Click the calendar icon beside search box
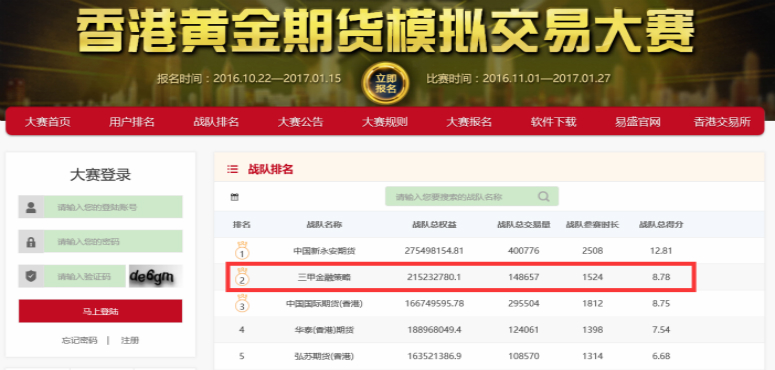Screen dimensions: 775x370 click(x=235, y=197)
